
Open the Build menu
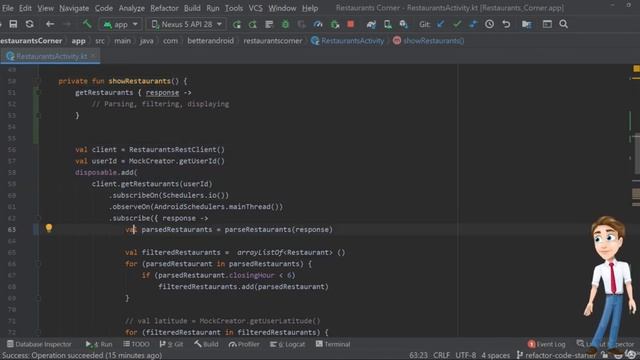coord(192,8)
